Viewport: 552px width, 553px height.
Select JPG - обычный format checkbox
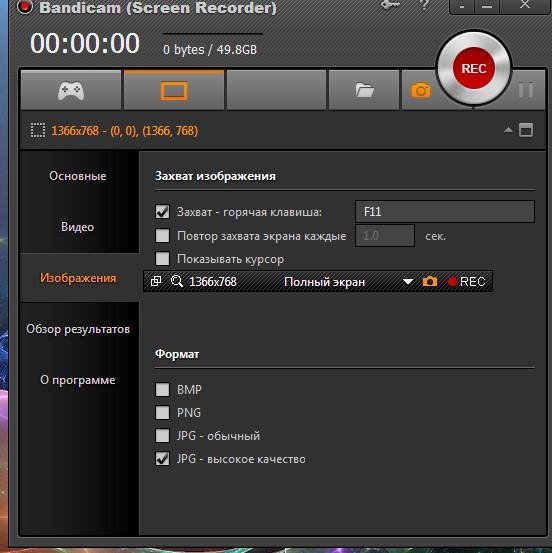click(162, 436)
